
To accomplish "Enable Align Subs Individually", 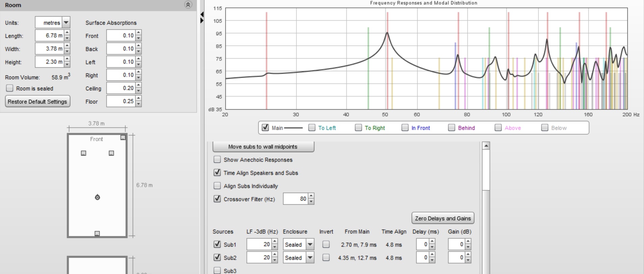I will [x=217, y=186].
